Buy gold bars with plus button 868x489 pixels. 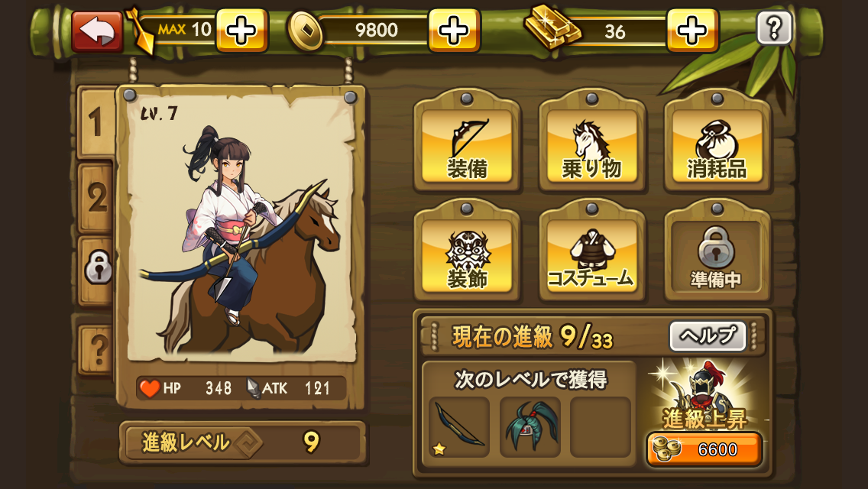[x=692, y=31]
